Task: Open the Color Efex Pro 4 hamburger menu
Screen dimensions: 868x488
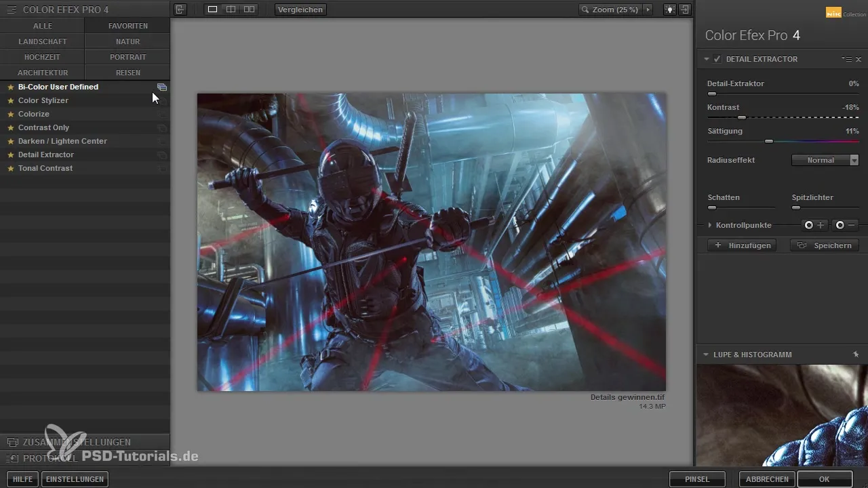Action: [11, 9]
